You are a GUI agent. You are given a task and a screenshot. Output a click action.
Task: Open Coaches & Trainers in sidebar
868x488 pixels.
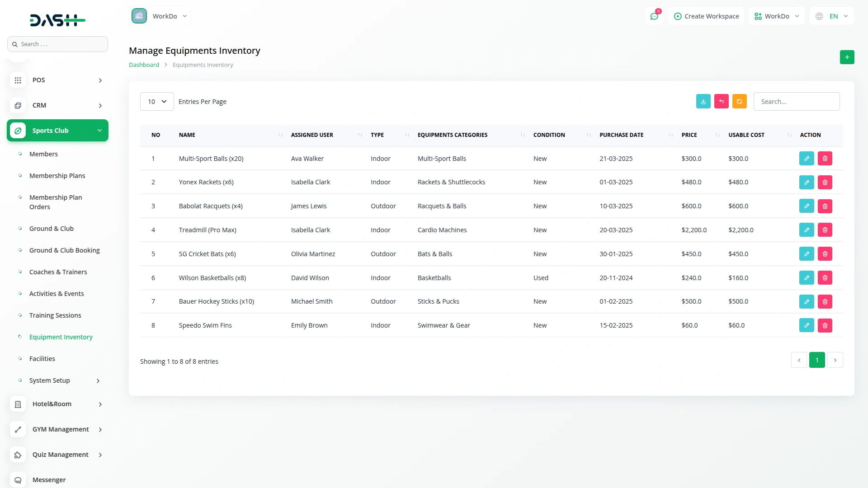[x=58, y=272]
